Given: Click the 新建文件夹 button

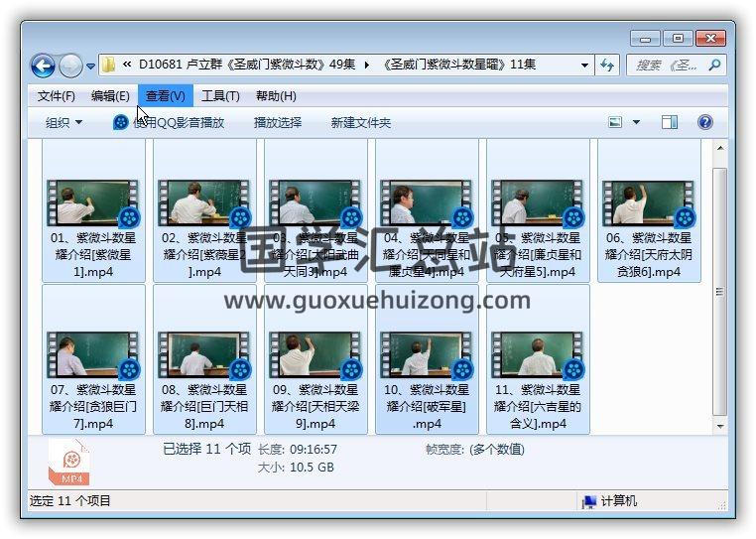Looking at the screenshot, I should (x=360, y=122).
